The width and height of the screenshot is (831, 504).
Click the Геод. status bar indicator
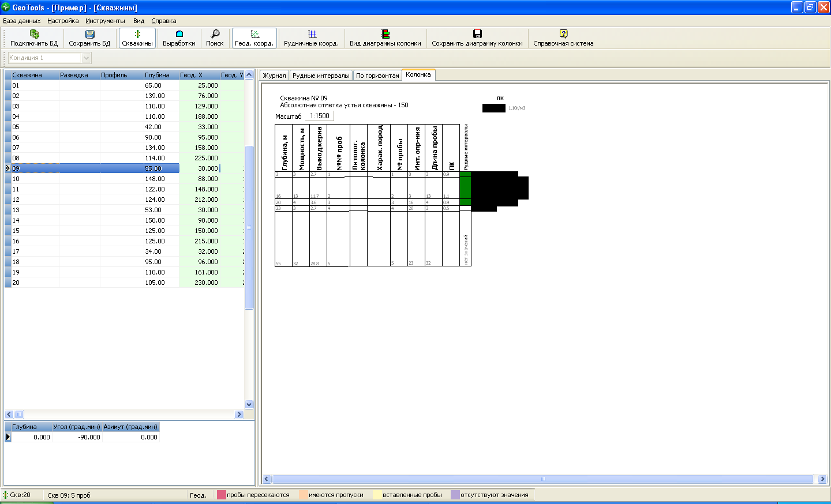(198, 495)
